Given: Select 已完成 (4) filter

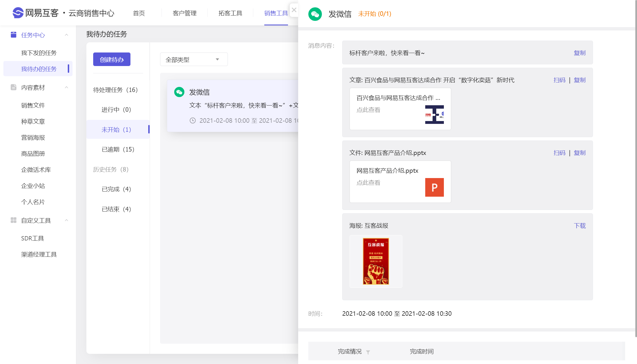Looking at the screenshot, I should tap(116, 189).
